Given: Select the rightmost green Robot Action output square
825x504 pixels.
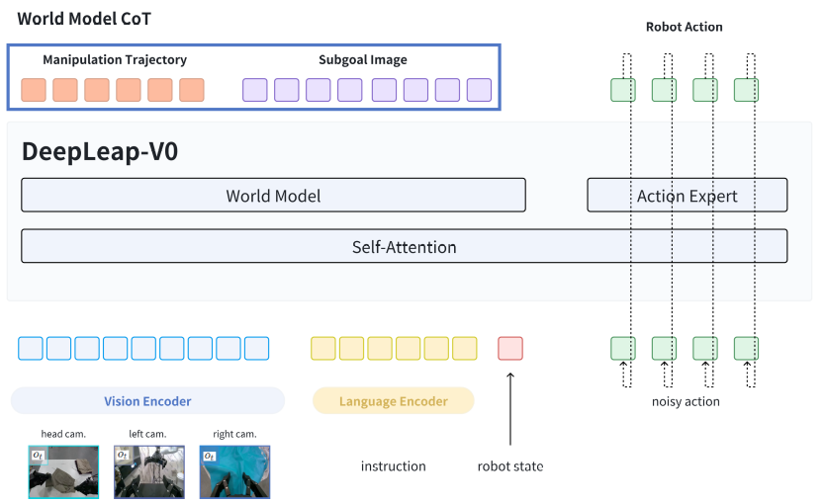Looking at the screenshot, I should click(x=746, y=90).
